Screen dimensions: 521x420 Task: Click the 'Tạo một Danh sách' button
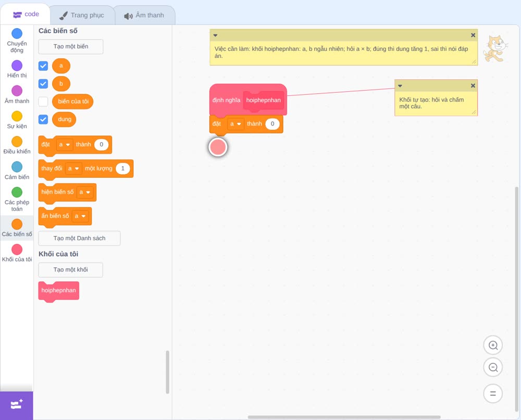(79, 238)
